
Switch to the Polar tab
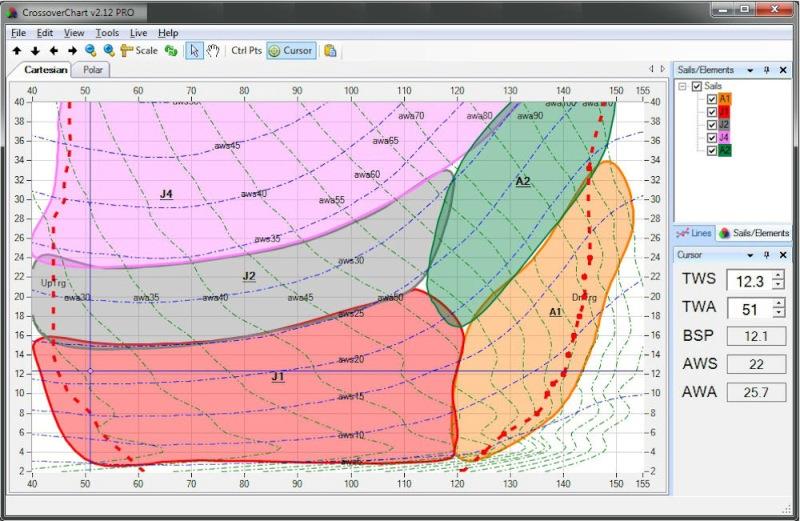[92, 70]
